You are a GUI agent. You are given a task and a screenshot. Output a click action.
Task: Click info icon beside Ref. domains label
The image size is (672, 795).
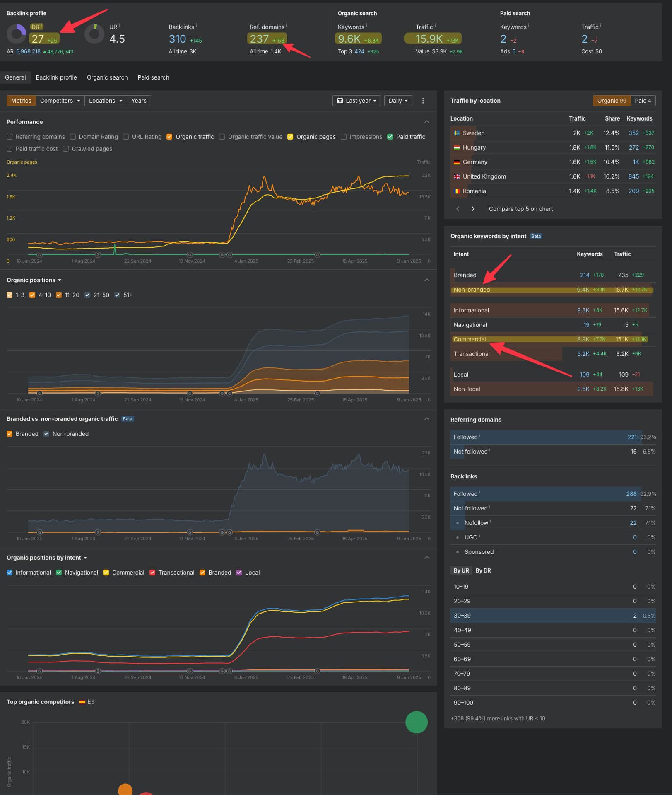tap(287, 26)
